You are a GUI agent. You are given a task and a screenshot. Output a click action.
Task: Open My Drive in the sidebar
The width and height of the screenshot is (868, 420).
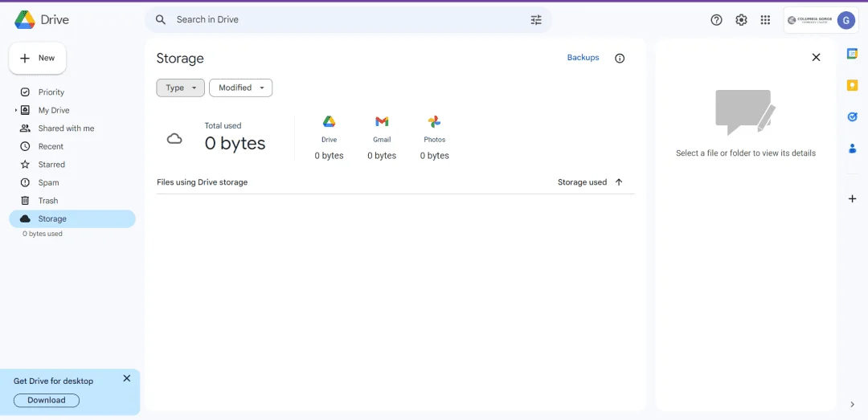coord(54,110)
